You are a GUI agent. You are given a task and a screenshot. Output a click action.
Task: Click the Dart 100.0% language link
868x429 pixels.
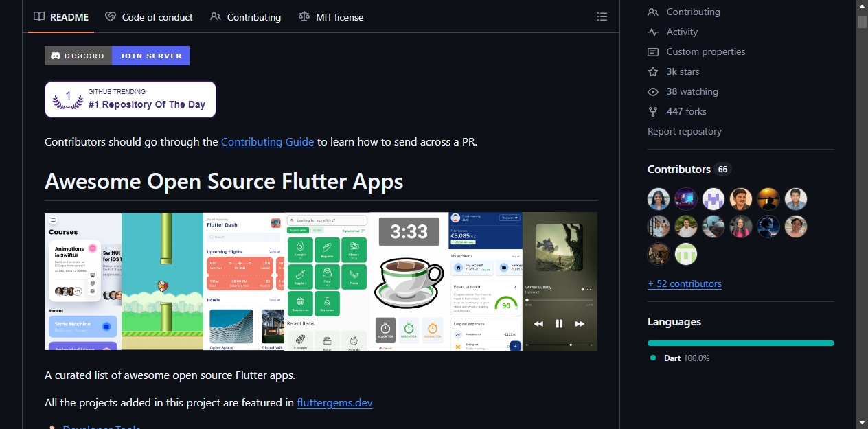(680, 358)
